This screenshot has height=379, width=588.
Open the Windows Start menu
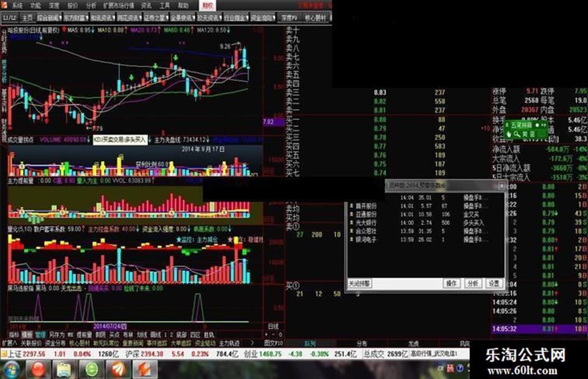pos(11,370)
